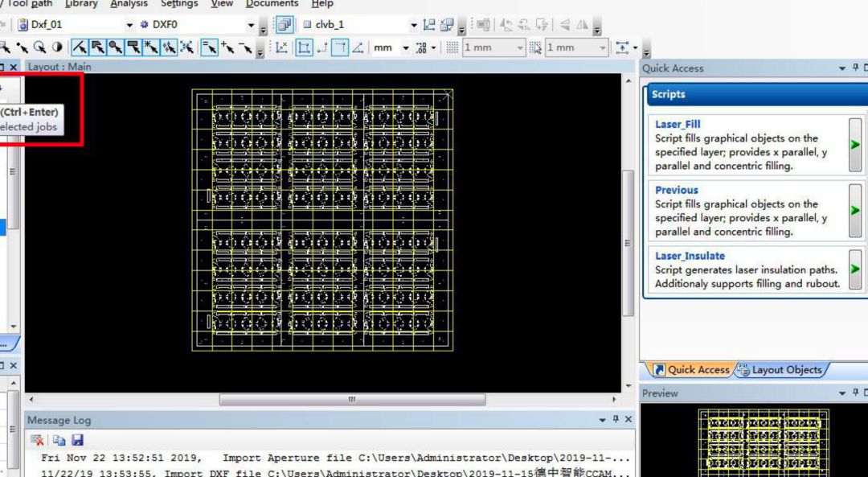Image resolution: width=868 pixels, height=477 pixels.
Task: Open the Previous script link
Action: pos(677,190)
